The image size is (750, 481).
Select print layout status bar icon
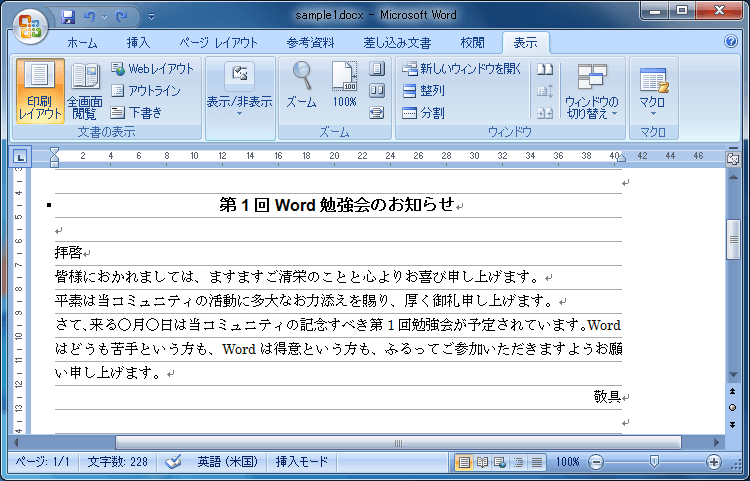(x=463, y=462)
